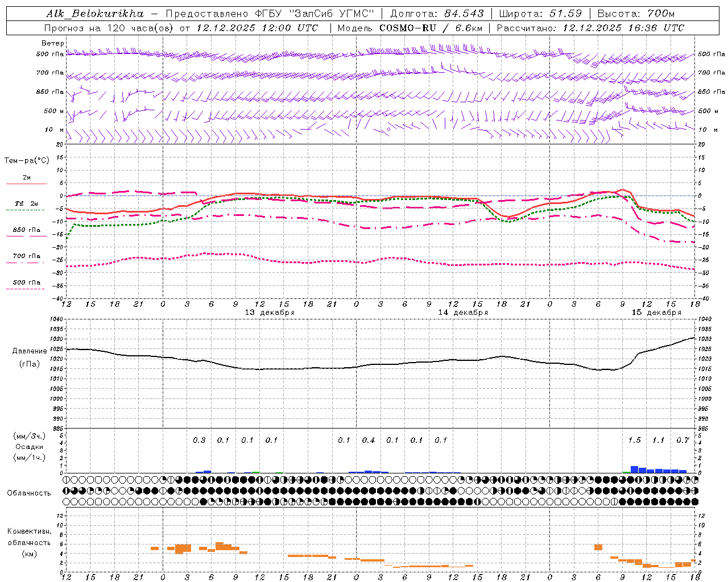The image size is (728, 582).
Task: Click the elevation label Высота: 700м
Action: [636, 14]
